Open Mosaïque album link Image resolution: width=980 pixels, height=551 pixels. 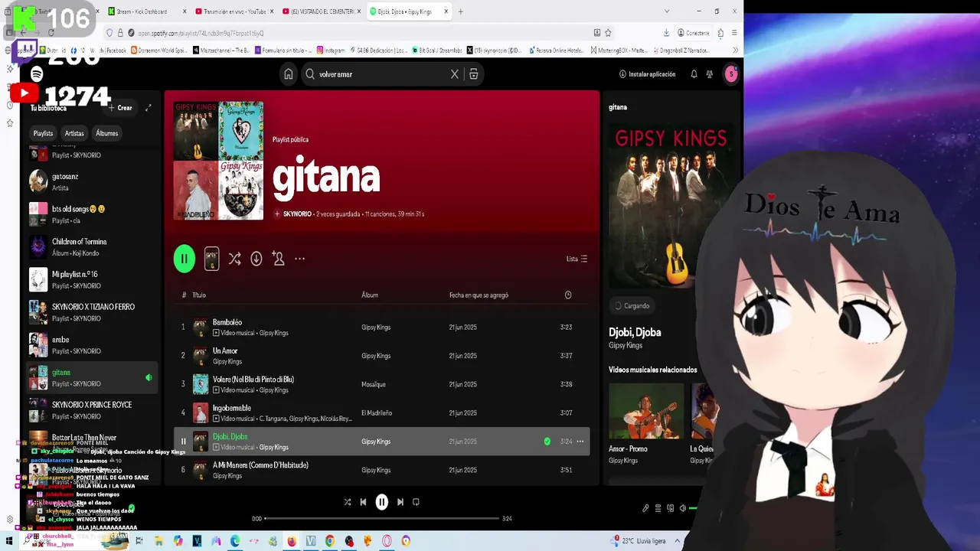(374, 384)
